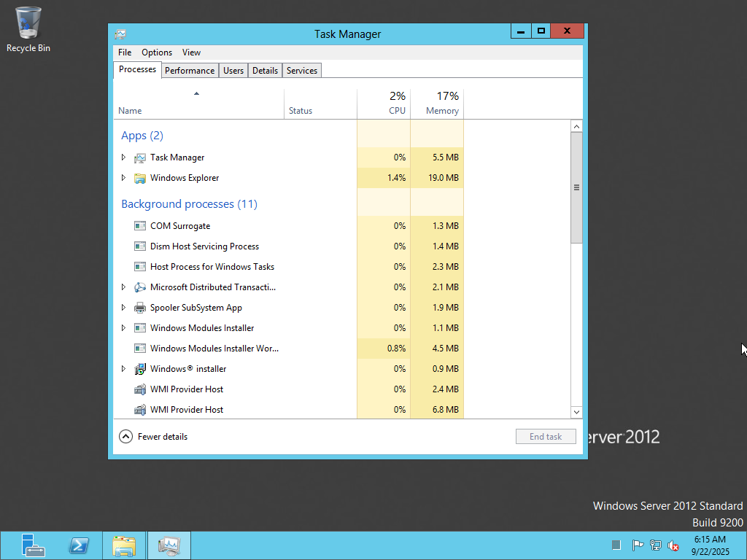Sort processes by CPU column header
Viewport: 747px width, 560px height.
coord(384,104)
